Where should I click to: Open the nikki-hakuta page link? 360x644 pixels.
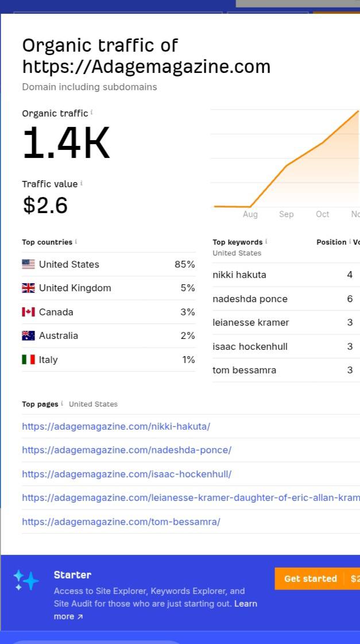coord(116,426)
